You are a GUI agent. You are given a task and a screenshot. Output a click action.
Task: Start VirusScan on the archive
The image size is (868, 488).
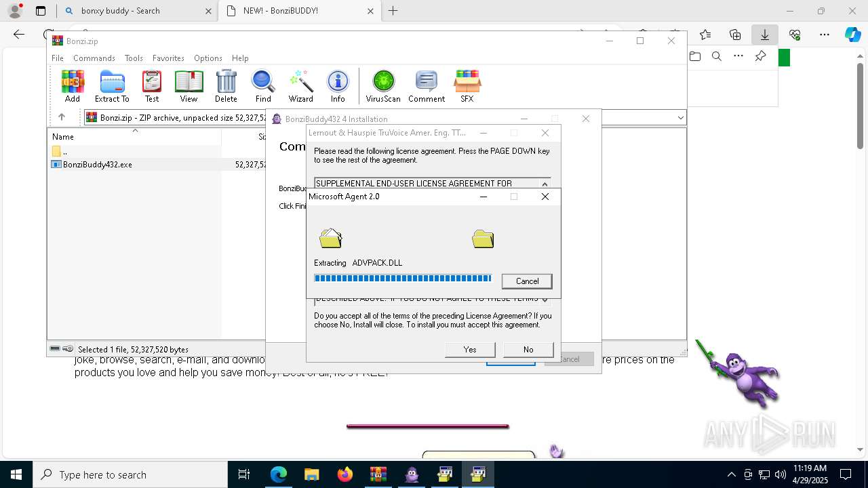tap(383, 86)
